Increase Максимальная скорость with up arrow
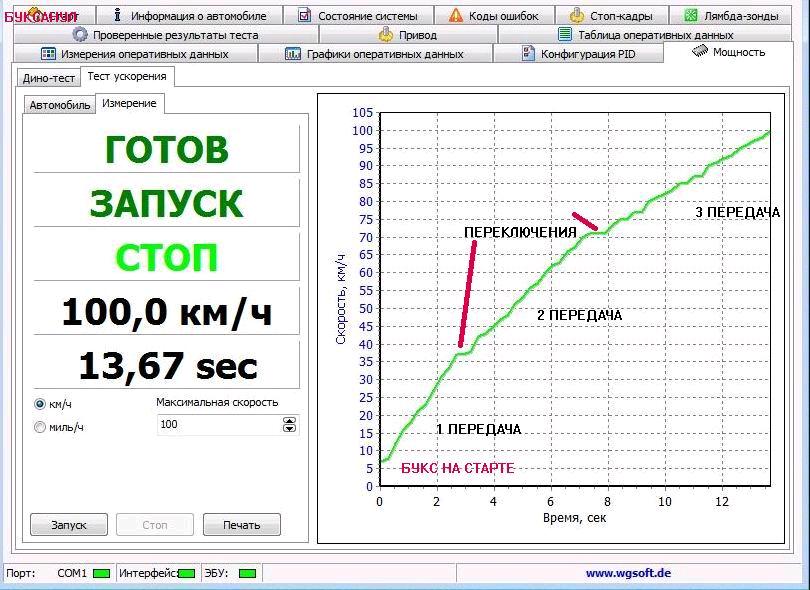Screen dimensions: 810x590 pos(290,420)
